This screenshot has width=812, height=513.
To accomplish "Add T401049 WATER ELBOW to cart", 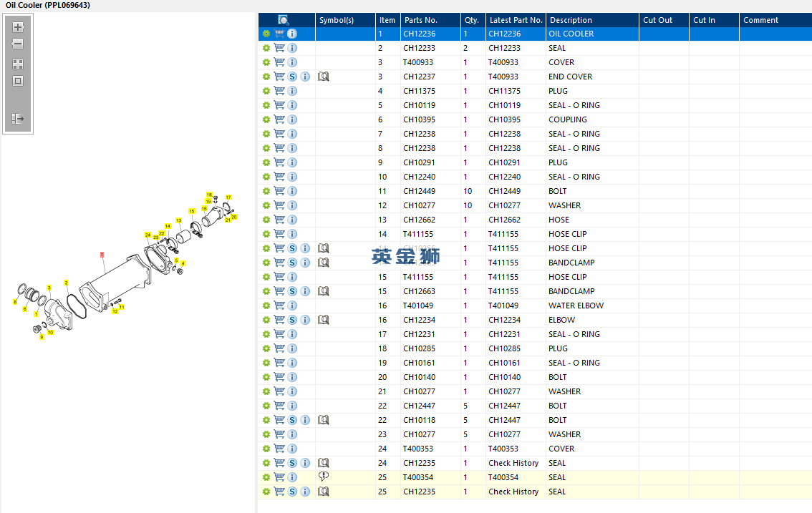I will coord(279,306).
